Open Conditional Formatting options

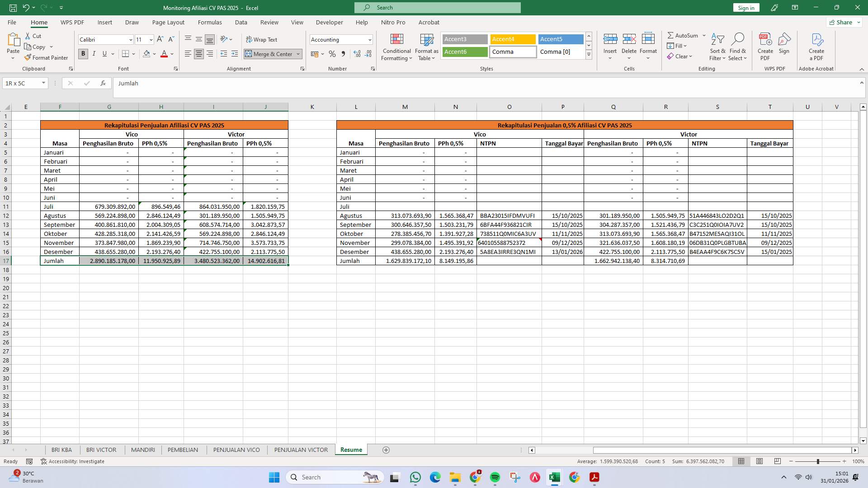click(396, 47)
